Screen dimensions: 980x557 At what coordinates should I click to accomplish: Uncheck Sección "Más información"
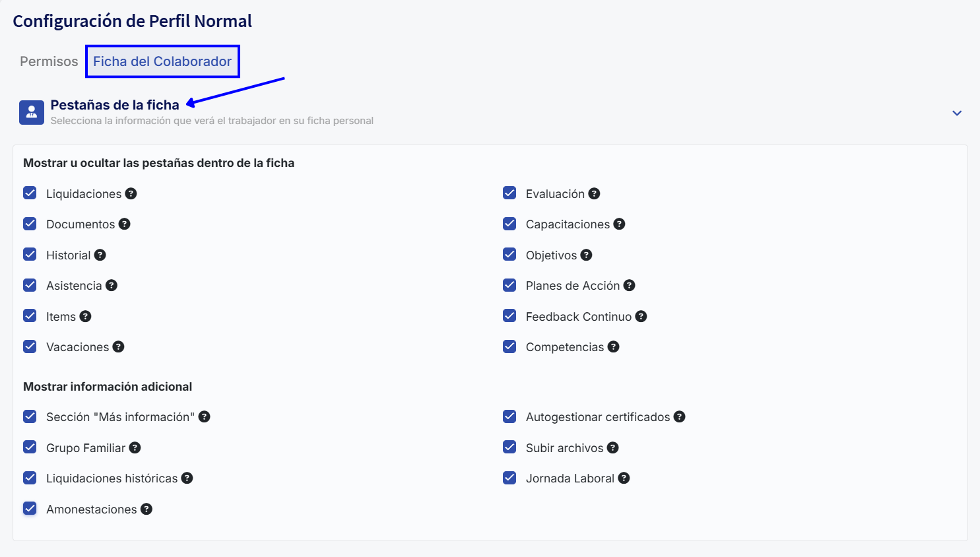click(30, 416)
